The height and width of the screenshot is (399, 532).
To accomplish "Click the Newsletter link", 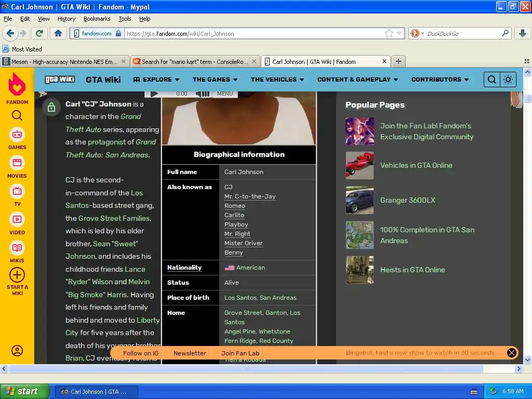I will (x=190, y=353).
